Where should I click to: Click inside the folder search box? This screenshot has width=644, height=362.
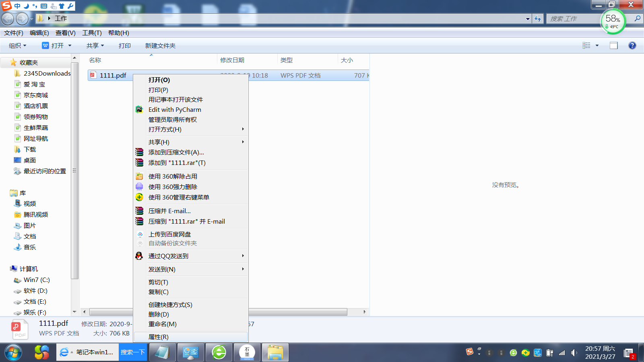tap(576, 19)
